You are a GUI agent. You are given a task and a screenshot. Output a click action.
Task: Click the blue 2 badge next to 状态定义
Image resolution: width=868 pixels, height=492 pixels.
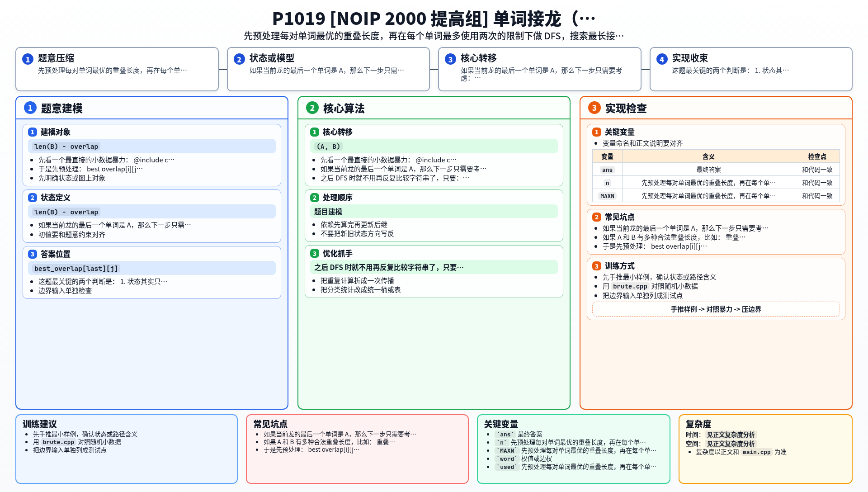point(33,198)
